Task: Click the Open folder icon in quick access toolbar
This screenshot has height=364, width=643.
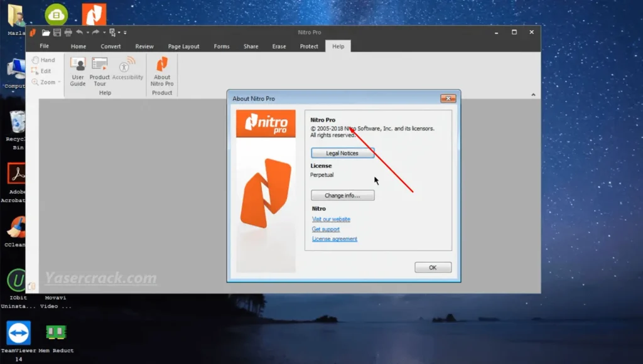Action: [x=46, y=33]
